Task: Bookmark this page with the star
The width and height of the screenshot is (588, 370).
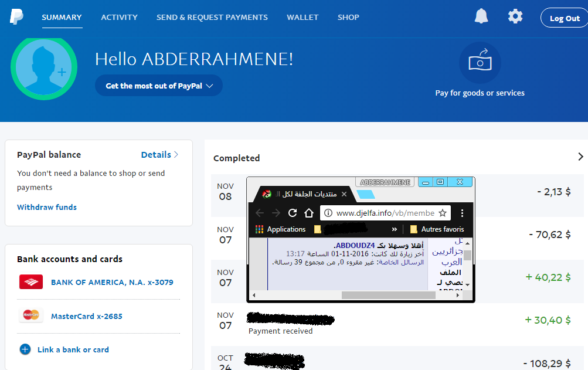Action: [x=443, y=213]
